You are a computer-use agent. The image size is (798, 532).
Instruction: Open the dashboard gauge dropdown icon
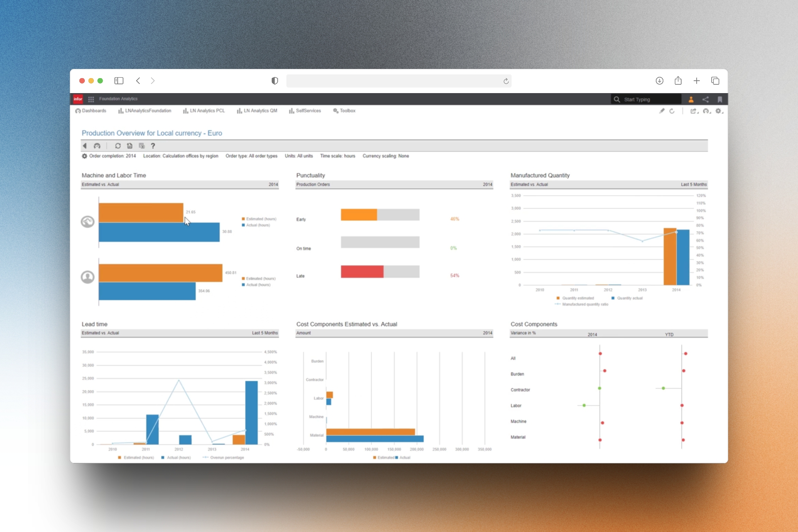pos(707,111)
